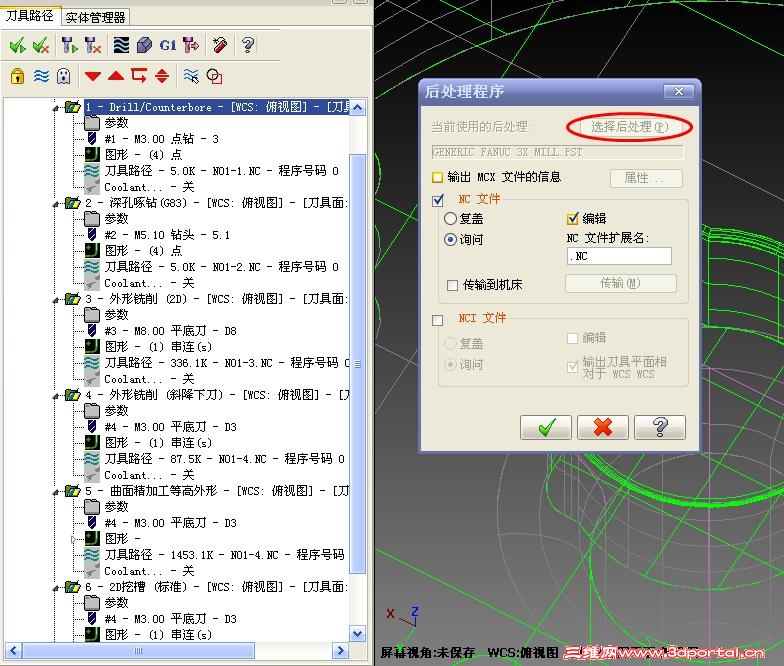
Task: Collapse operation 2 深孔啄钻(G83) node
Action: (x=56, y=203)
